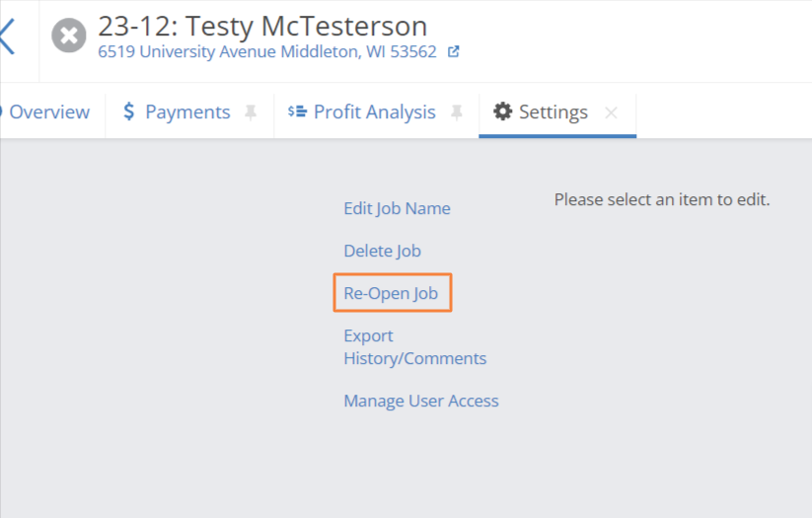812x518 pixels.
Task: Open Manage User Access
Action: click(x=421, y=401)
